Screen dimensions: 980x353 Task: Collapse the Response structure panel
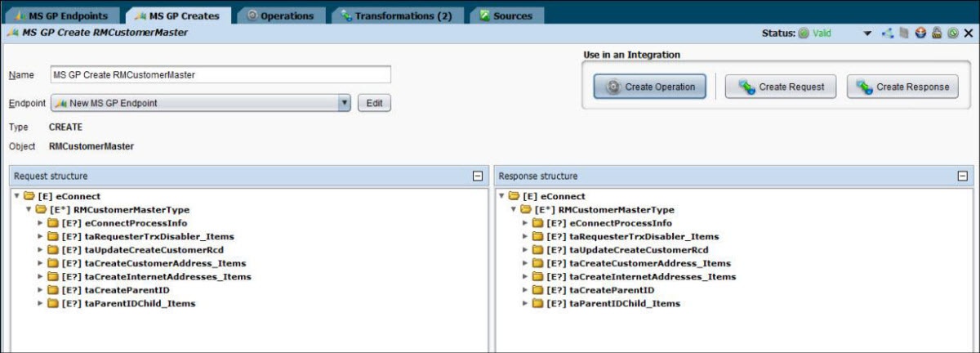pos(962,176)
